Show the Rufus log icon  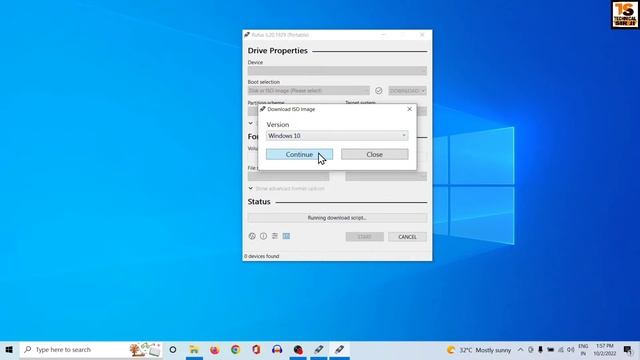286,236
